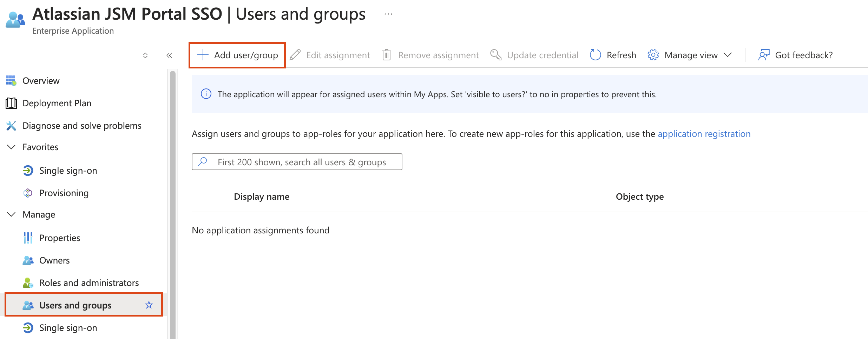
Task: Open the application registration link
Action: coord(704,134)
